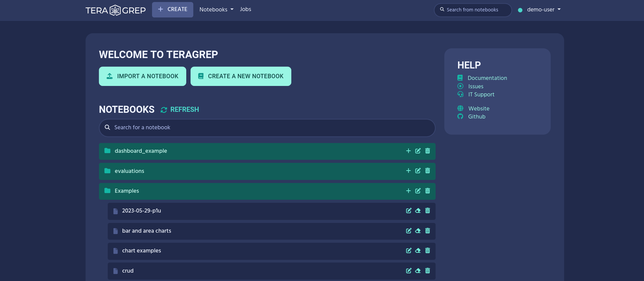Rename the dashboard_example folder with the edit icon

click(418, 151)
